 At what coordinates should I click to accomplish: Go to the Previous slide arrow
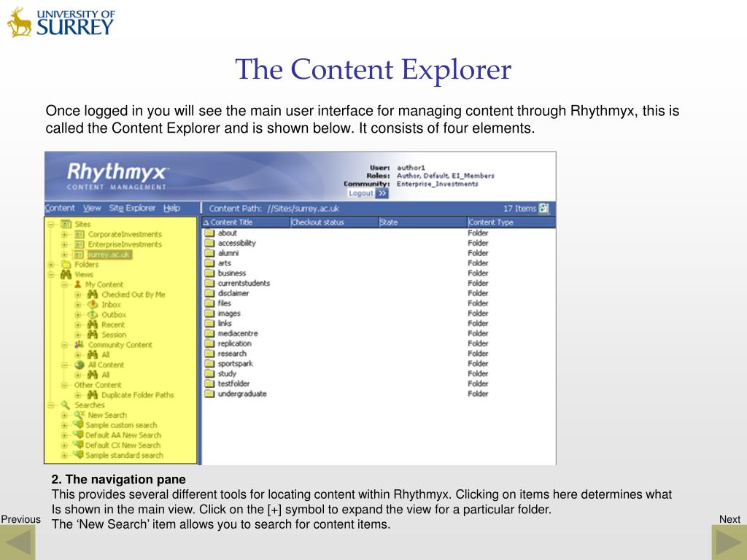coord(18,542)
